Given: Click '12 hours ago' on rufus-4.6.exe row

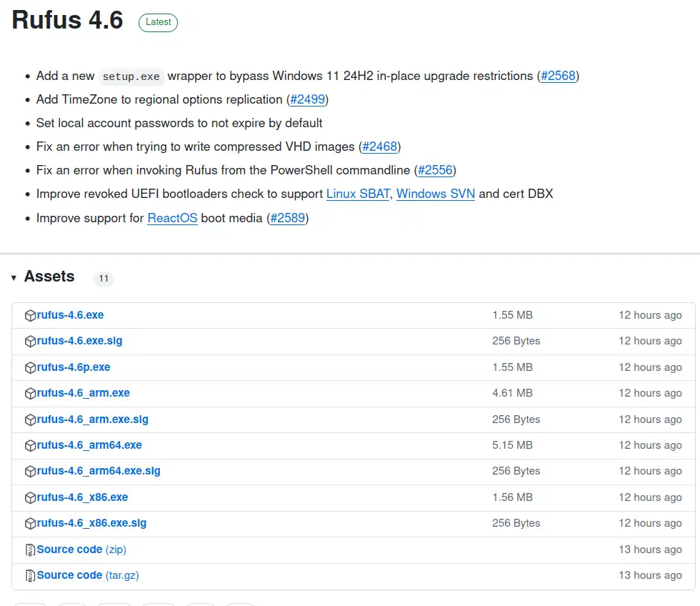Looking at the screenshot, I should (x=650, y=315).
